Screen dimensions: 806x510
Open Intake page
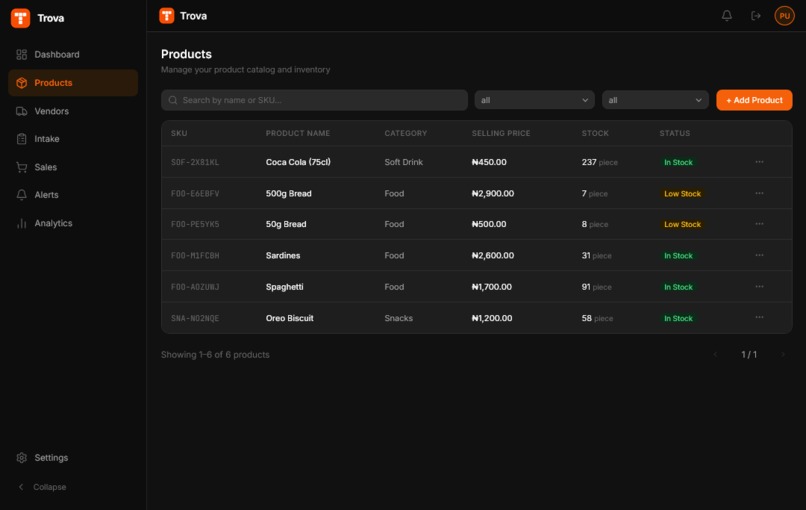(x=73, y=139)
